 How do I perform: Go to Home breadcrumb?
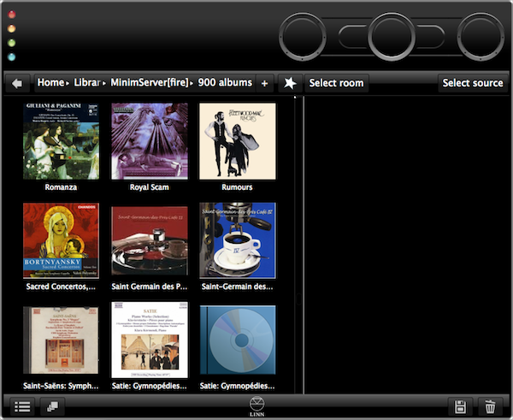(x=50, y=82)
